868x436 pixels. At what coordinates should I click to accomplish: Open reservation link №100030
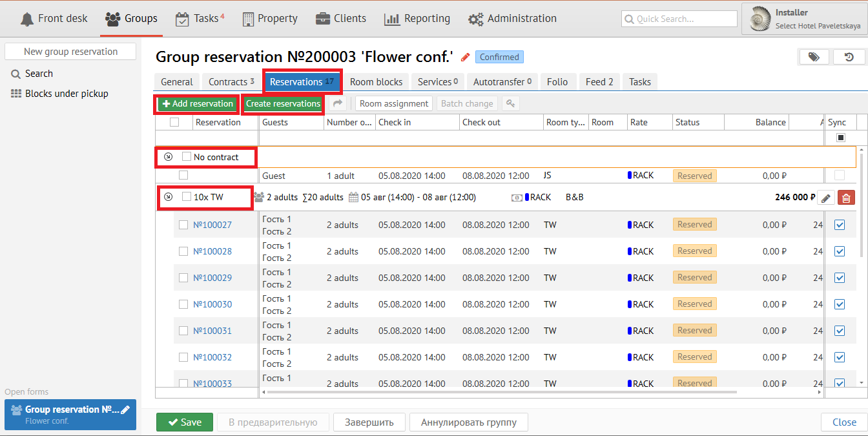coord(212,304)
